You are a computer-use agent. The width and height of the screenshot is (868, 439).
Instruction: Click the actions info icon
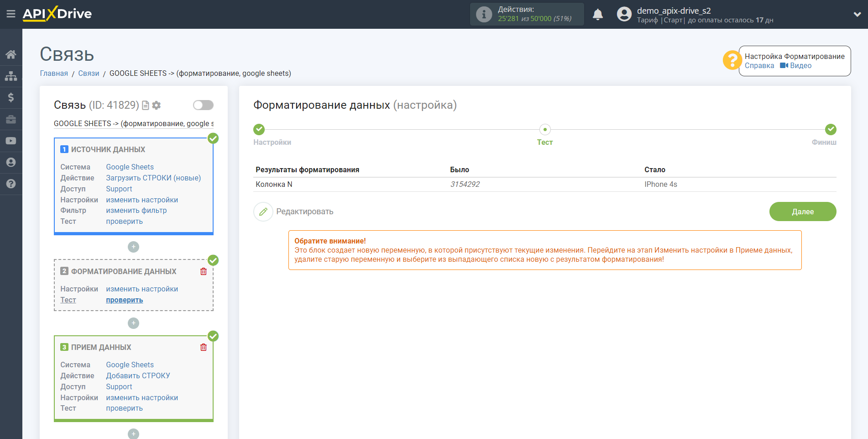click(x=484, y=14)
